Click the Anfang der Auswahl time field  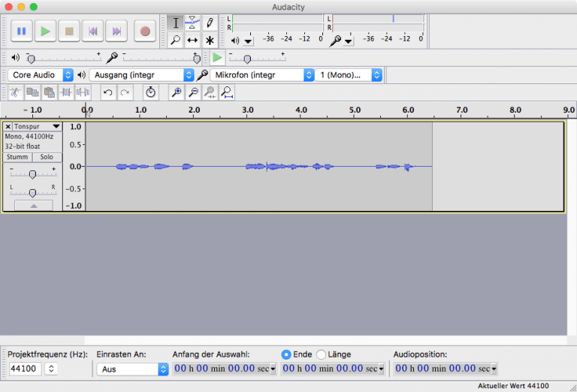[225, 369]
